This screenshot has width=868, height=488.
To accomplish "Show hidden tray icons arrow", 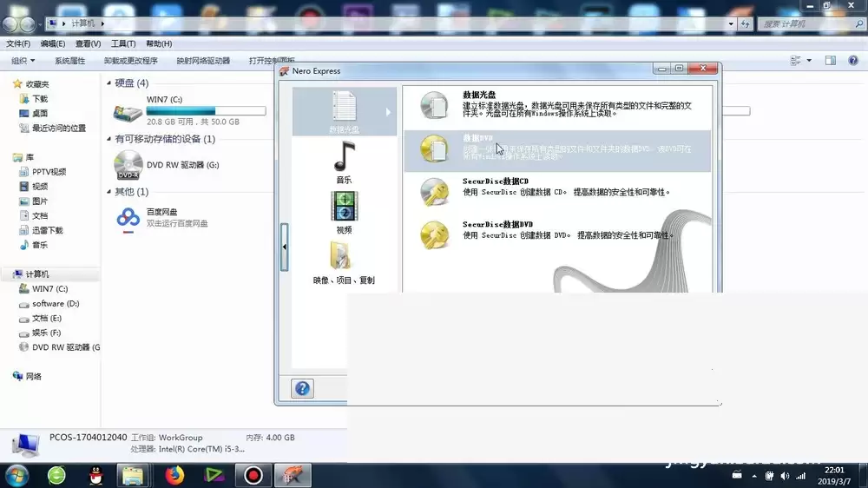I will tap(754, 476).
